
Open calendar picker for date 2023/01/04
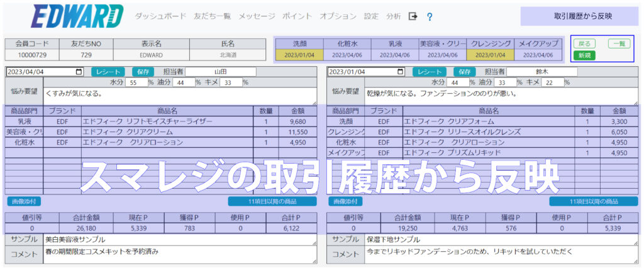tap(401, 72)
